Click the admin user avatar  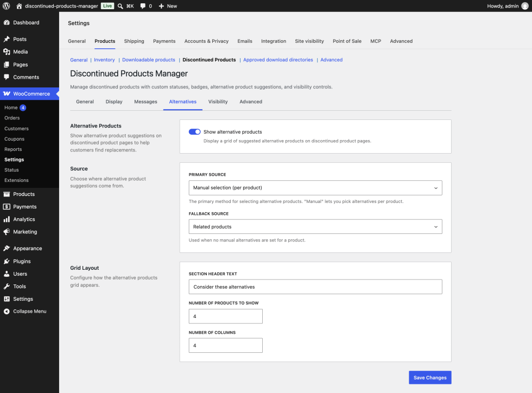(524, 6)
